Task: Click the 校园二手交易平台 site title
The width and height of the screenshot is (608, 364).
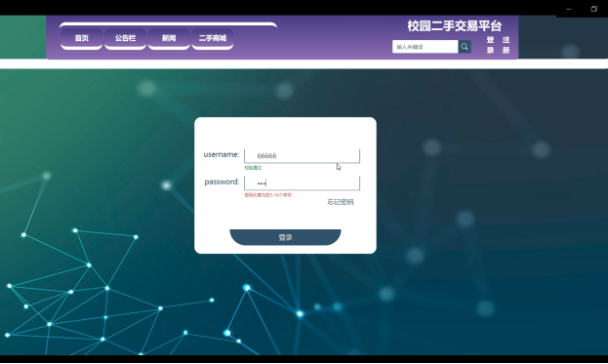Action: [x=455, y=26]
